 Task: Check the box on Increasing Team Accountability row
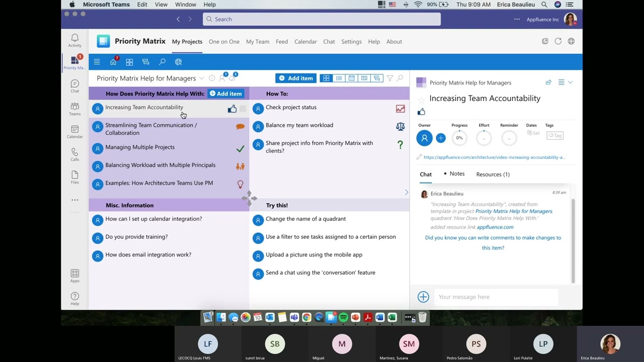(x=243, y=109)
